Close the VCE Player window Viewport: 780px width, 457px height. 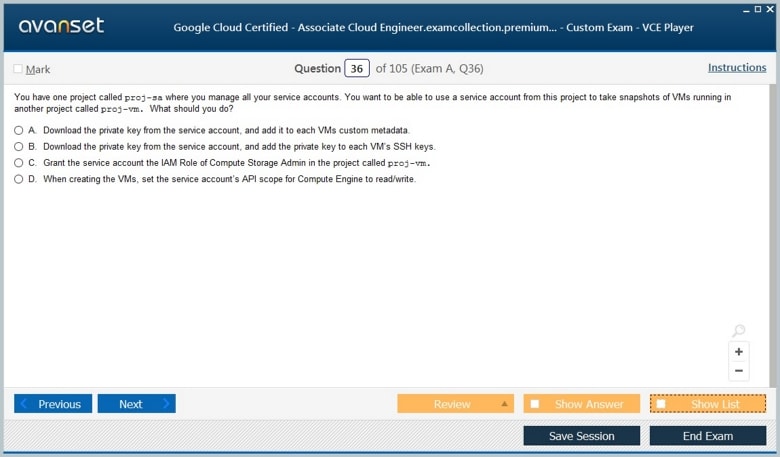coord(771,8)
